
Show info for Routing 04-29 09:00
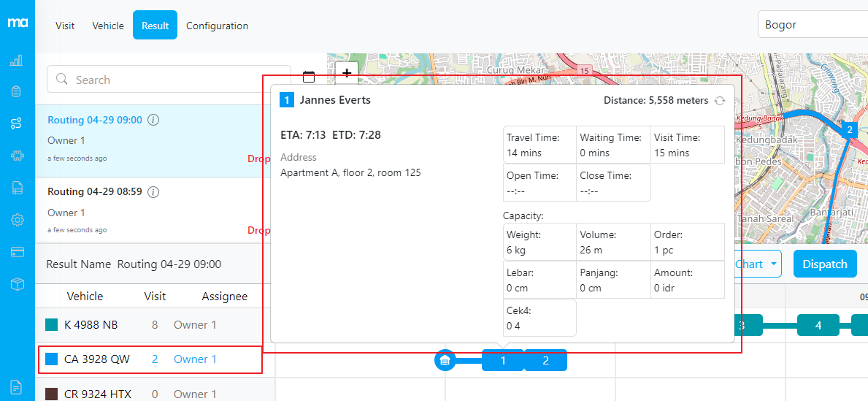[154, 120]
